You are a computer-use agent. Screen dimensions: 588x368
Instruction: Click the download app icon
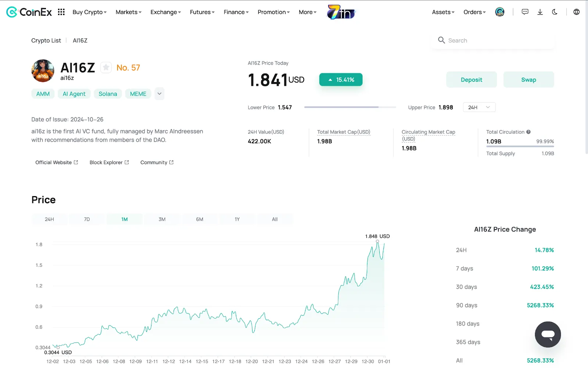(x=540, y=12)
